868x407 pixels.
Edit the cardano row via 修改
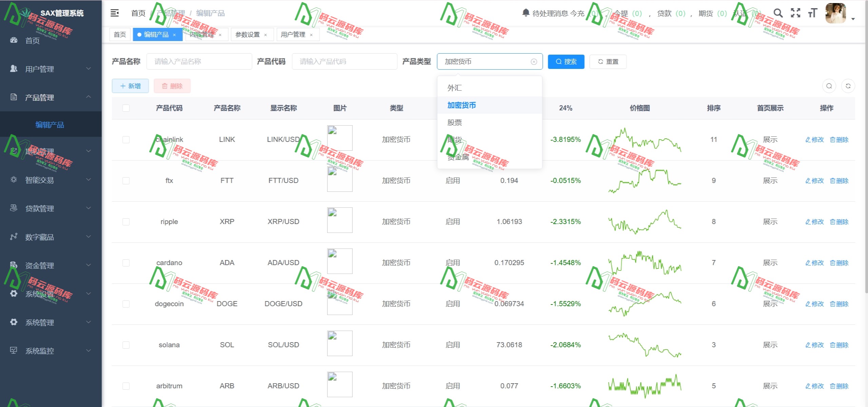(x=814, y=263)
